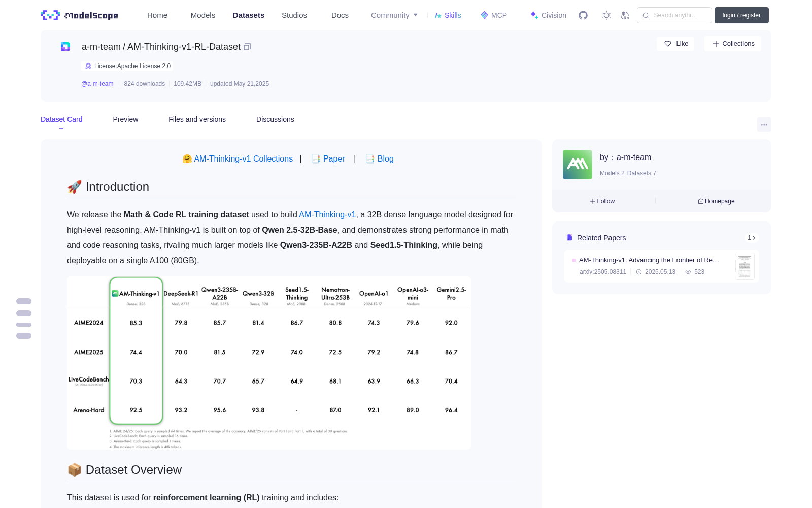Click the ModelScope logo
This screenshot has width=812, height=508.
(x=80, y=15)
